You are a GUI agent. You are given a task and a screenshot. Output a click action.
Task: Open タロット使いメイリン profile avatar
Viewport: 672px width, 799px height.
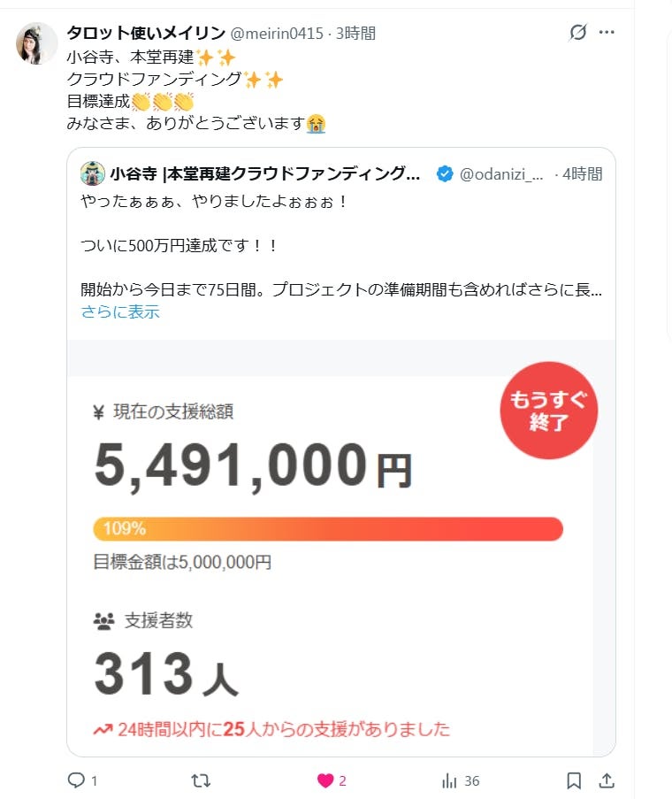point(37,43)
